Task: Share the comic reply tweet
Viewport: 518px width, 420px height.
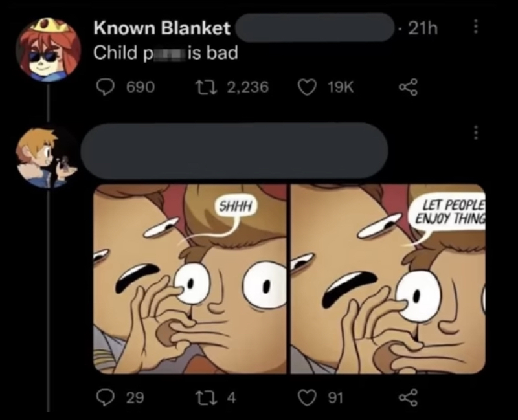Action: 409,397
